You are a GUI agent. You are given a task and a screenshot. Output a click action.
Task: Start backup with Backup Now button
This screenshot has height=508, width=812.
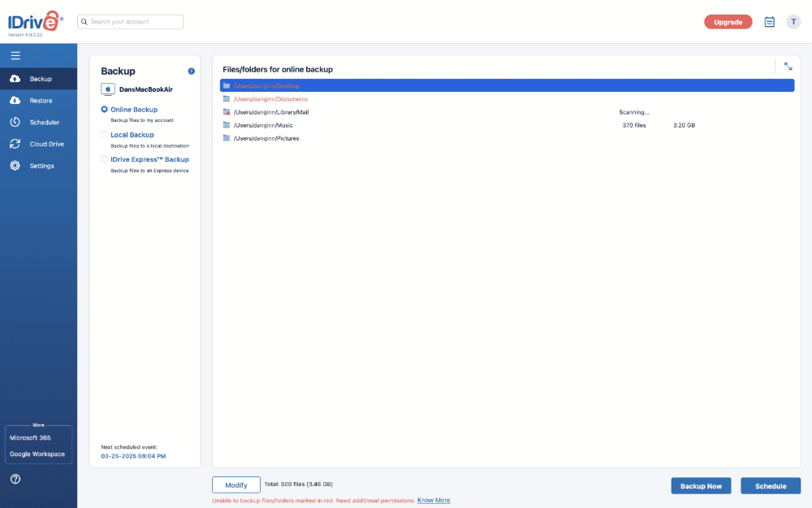tap(702, 486)
